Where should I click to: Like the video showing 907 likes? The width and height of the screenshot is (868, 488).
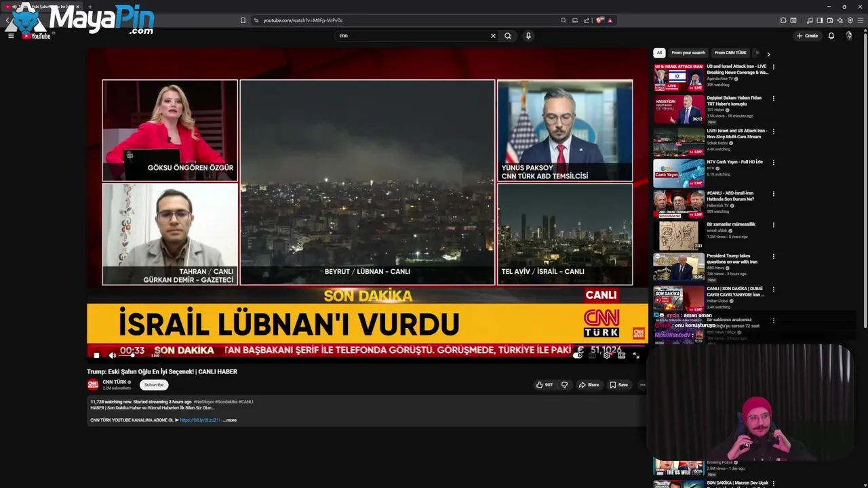pyautogui.click(x=545, y=385)
